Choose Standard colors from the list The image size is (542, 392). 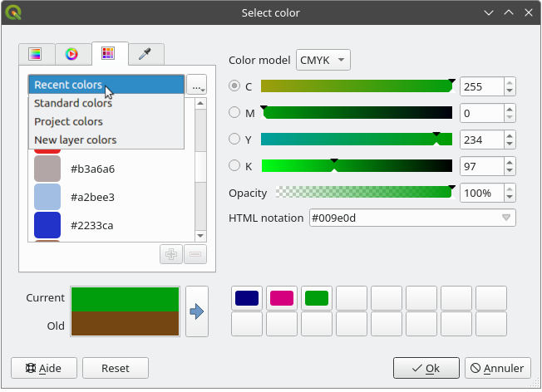[x=73, y=104]
